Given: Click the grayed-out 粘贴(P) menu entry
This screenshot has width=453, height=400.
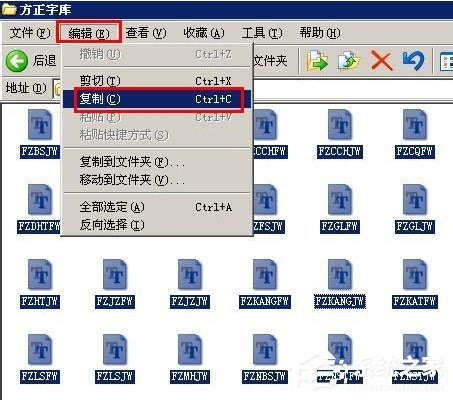Looking at the screenshot, I should point(157,117).
